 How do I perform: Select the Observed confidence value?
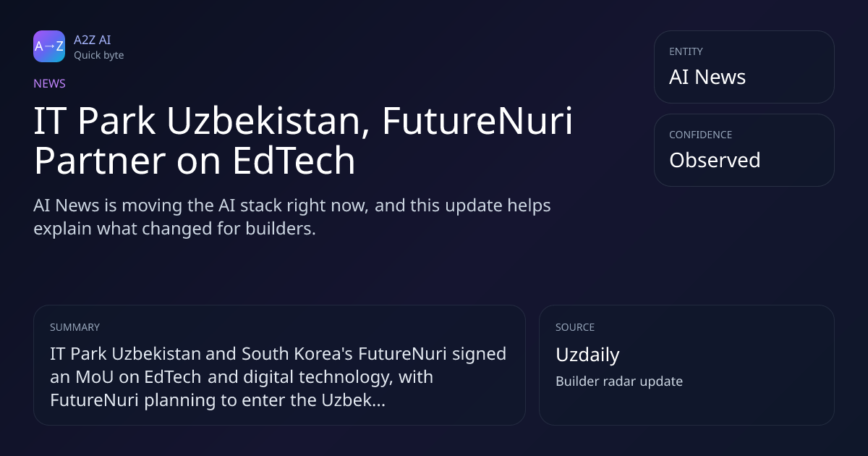[x=715, y=160]
